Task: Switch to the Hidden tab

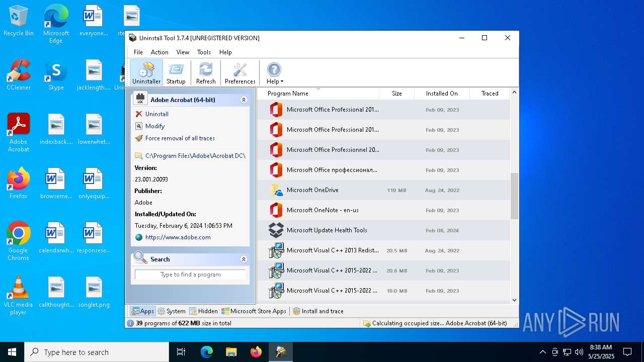Action: click(x=203, y=311)
